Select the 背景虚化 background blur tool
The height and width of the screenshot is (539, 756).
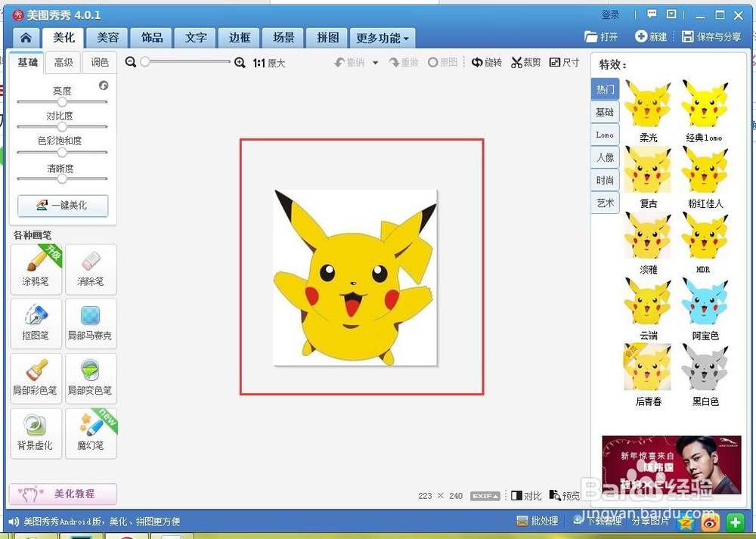(x=36, y=433)
